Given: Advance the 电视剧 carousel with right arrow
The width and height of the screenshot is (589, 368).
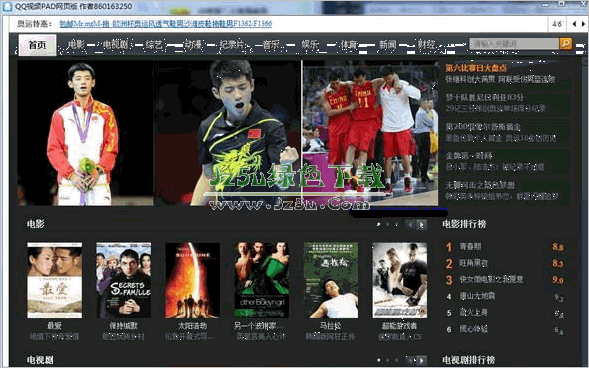Looking at the screenshot, I should coord(422,360).
